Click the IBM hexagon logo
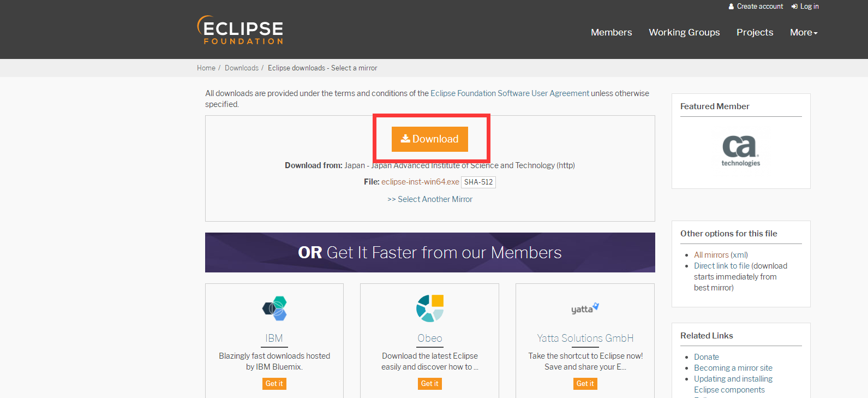 click(x=274, y=308)
